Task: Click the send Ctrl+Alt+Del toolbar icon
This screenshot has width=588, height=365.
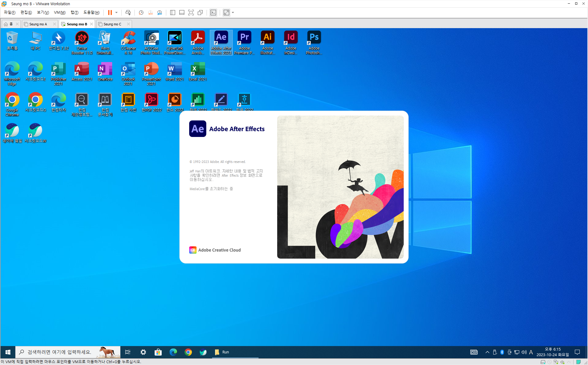Action: point(128,13)
